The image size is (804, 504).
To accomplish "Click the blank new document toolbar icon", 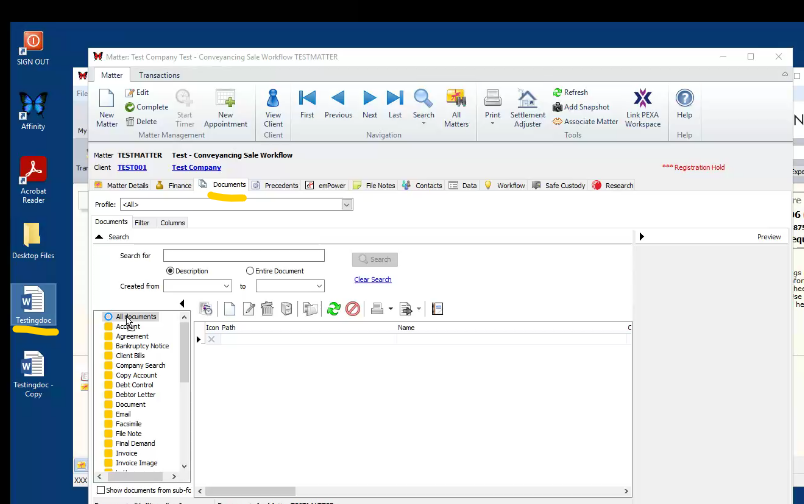I will tap(229, 309).
